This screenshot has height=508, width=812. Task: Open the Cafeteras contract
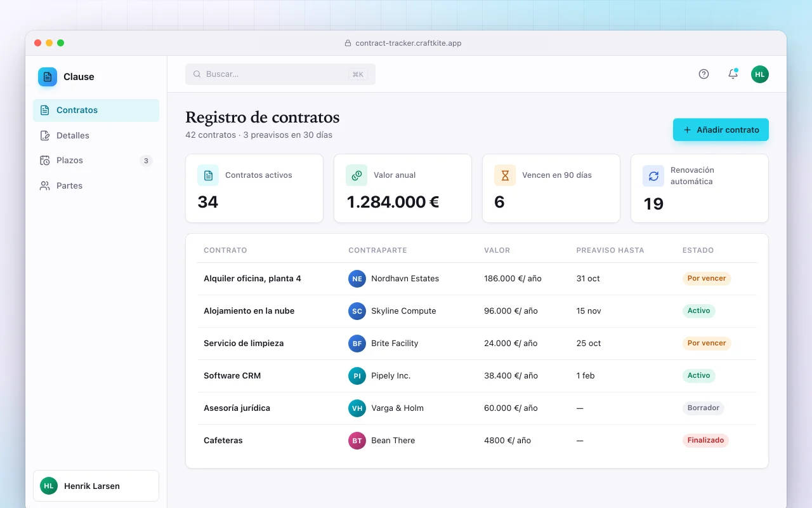click(x=223, y=441)
